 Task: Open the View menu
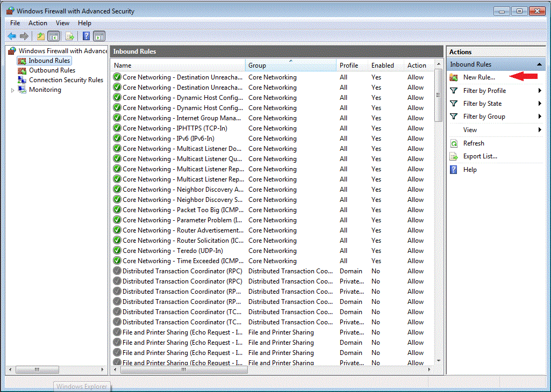[x=62, y=23]
